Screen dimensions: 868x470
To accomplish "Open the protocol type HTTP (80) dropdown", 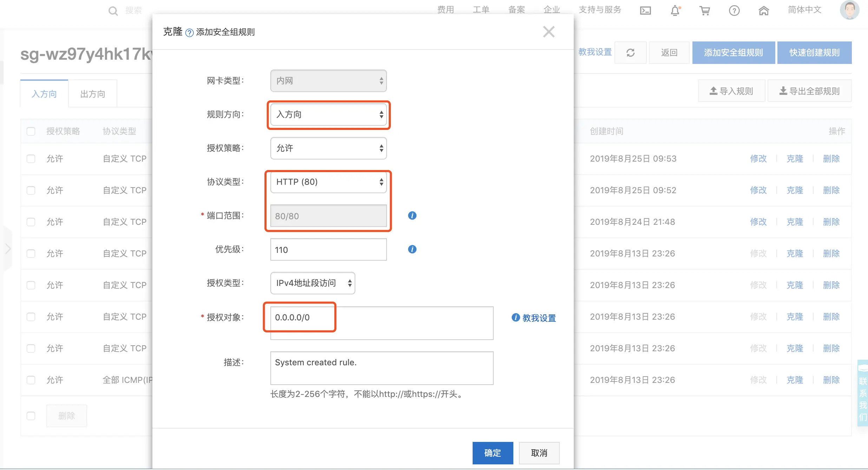I will tap(328, 182).
